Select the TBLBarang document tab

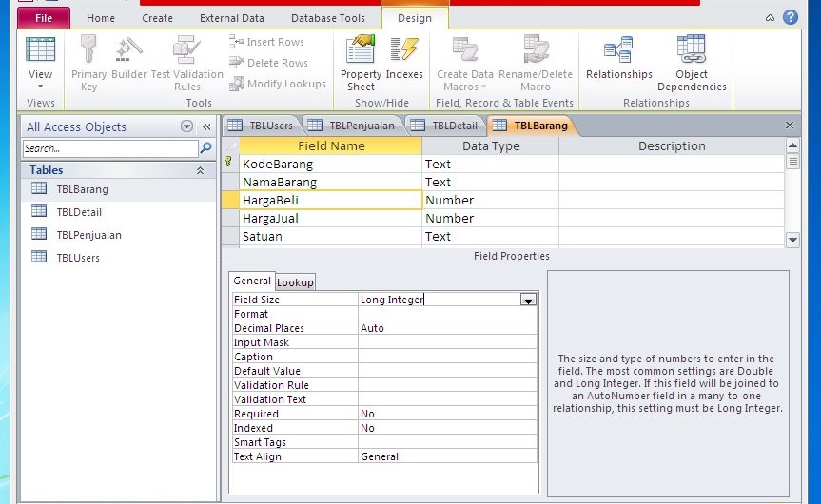click(x=532, y=126)
